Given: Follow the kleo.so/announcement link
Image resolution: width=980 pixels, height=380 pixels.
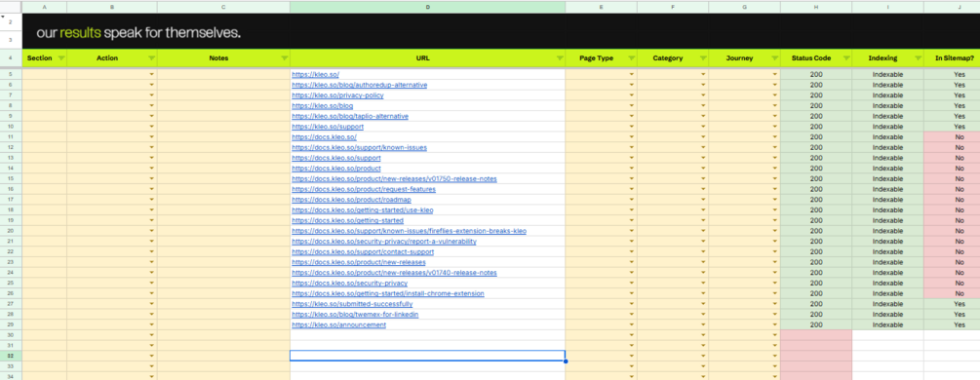Looking at the screenshot, I should click(338, 325).
